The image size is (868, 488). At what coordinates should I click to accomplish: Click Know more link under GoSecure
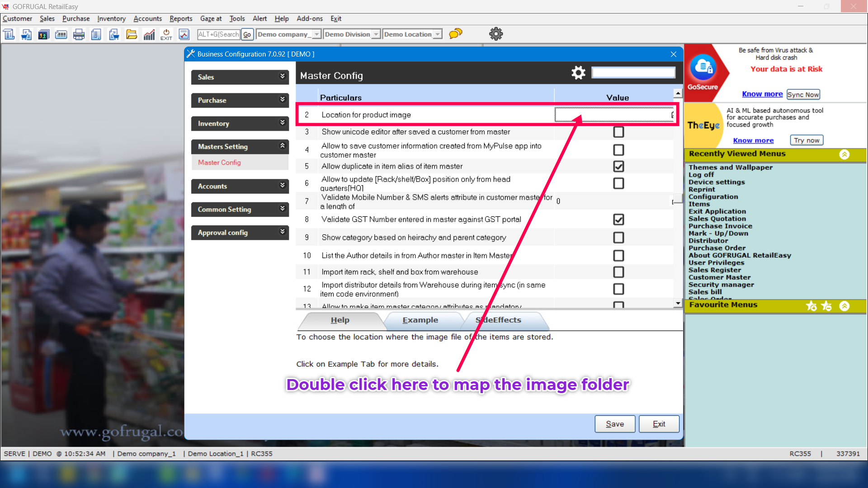762,94
